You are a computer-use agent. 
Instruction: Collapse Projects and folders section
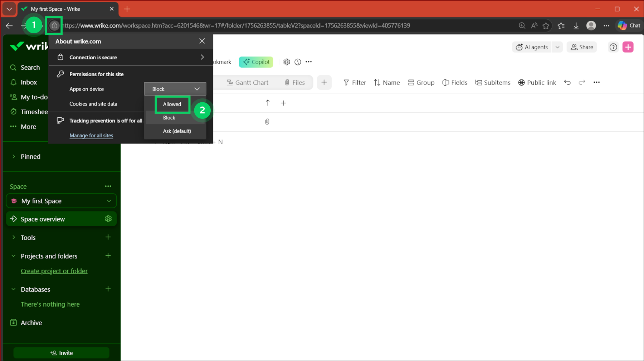[x=14, y=256]
